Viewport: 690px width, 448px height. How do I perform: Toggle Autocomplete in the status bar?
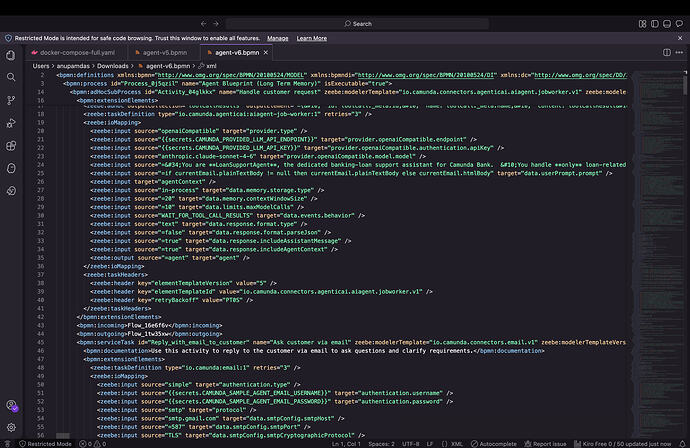494,444
